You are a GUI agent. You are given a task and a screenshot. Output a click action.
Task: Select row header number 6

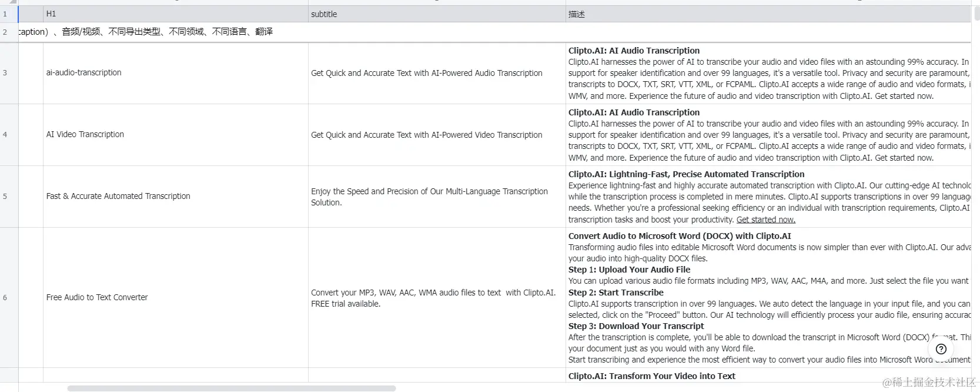[x=9, y=298]
